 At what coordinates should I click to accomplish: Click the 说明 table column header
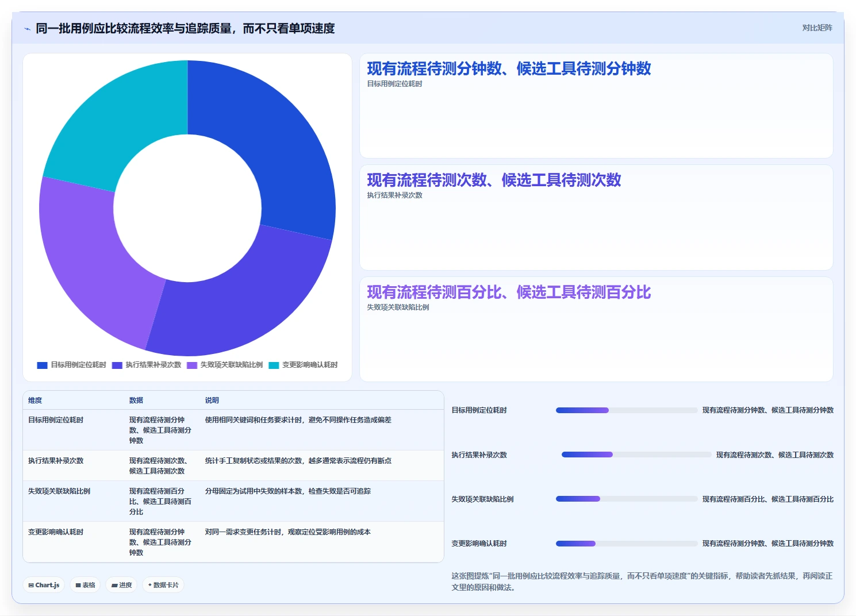tap(212, 401)
